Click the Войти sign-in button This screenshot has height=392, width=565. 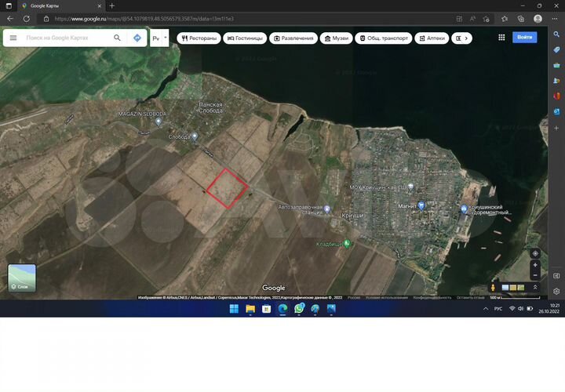click(x=524, y=37)
